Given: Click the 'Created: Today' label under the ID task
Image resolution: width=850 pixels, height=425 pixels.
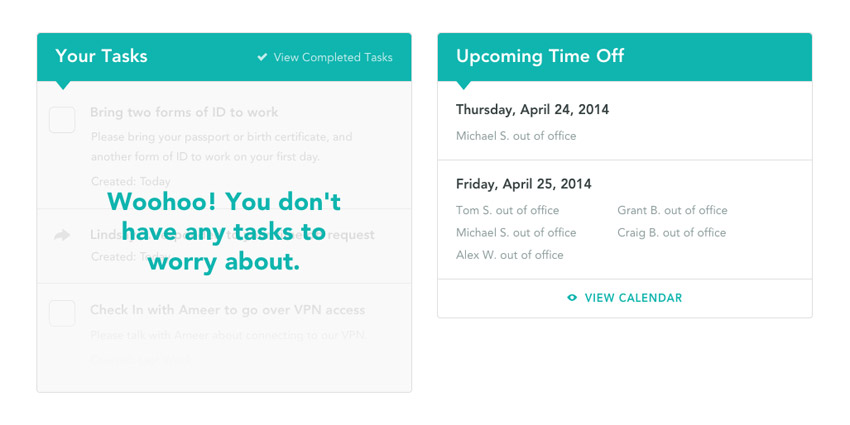Looking at the screenshot, I should [x=131, y=182].
